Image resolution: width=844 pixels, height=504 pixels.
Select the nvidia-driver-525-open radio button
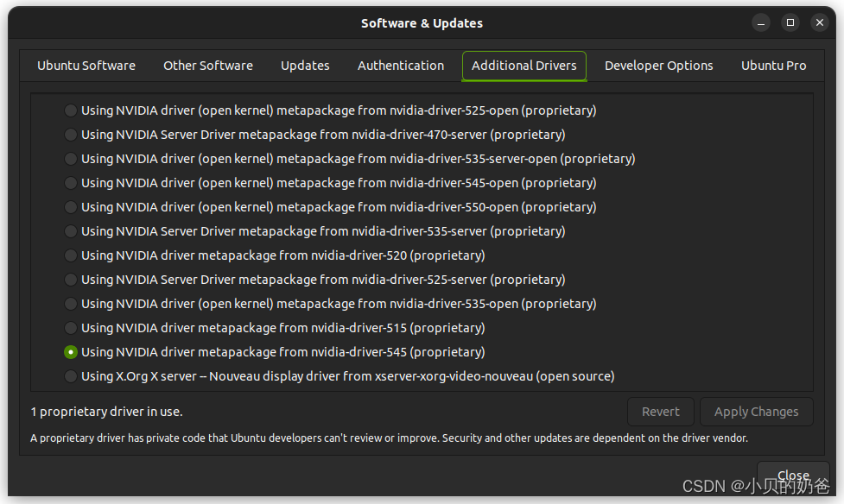coord(71,110)
